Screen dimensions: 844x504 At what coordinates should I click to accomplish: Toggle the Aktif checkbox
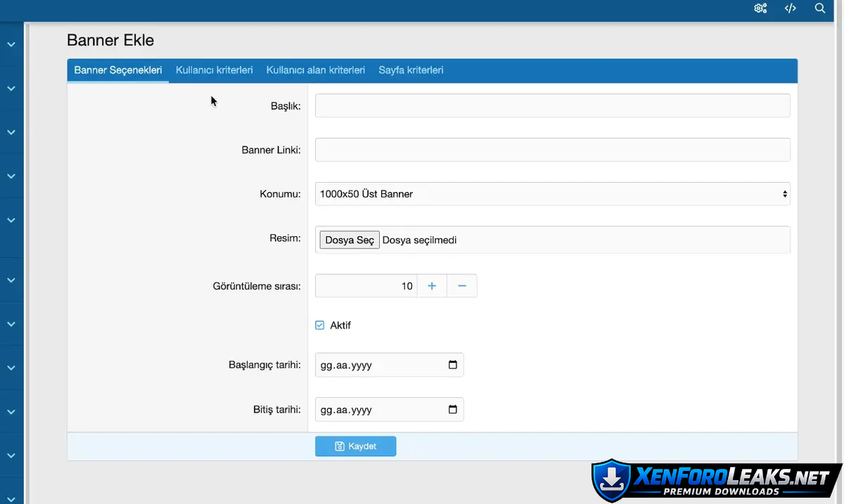(320, 325)
